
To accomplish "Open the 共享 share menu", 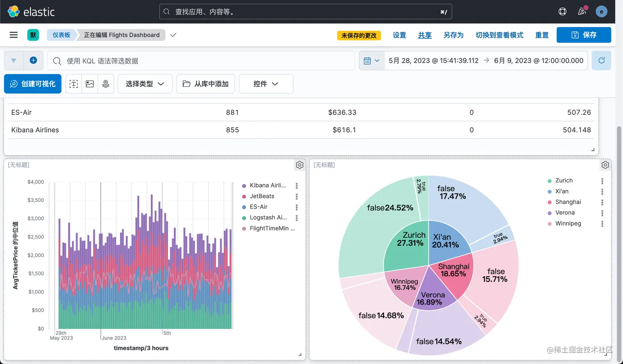I will pos(425,35).
